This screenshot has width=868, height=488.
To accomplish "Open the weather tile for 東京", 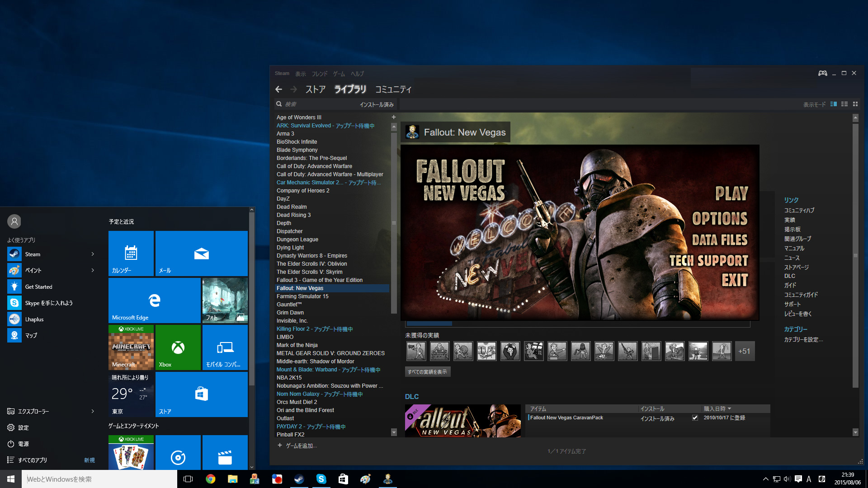I will pyautogui.click(x=131, y=394).
